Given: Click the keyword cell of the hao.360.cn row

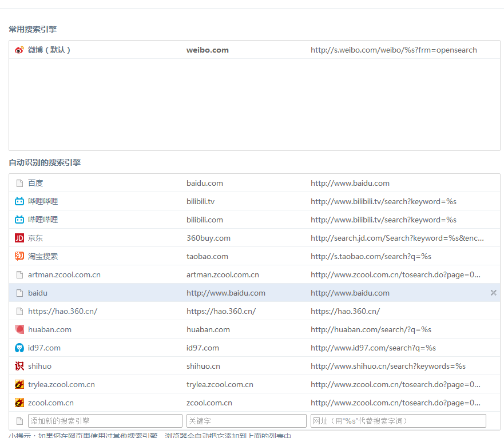Looking at the screenshot, I should coord(221,312).
